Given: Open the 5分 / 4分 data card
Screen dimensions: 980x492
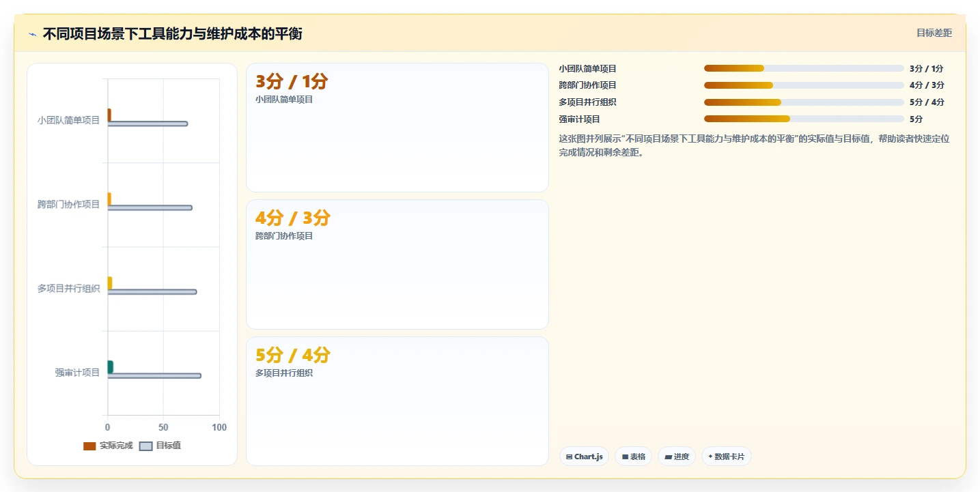Looking at the screenshot, I should (397, 401).
